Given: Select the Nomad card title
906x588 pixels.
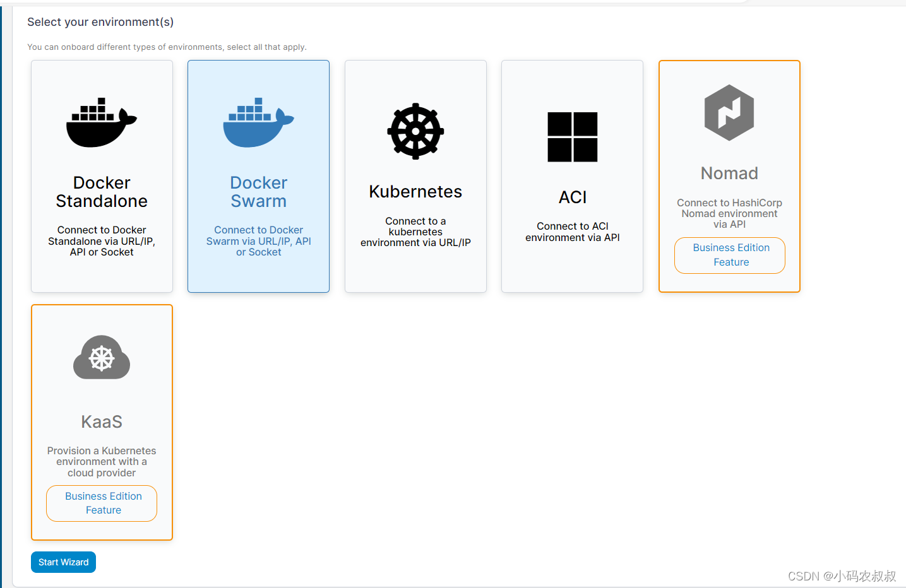Looking at the screenshot, I should (x=729, y=173).
